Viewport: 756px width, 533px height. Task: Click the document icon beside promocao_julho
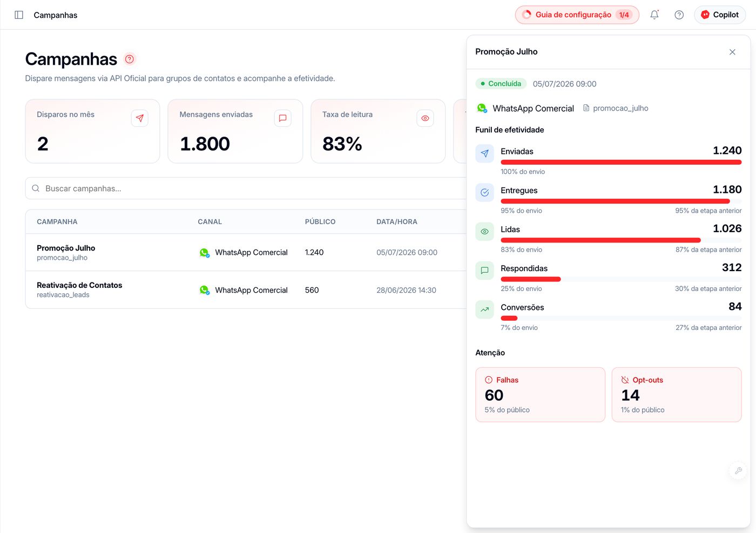click(586, 108)
